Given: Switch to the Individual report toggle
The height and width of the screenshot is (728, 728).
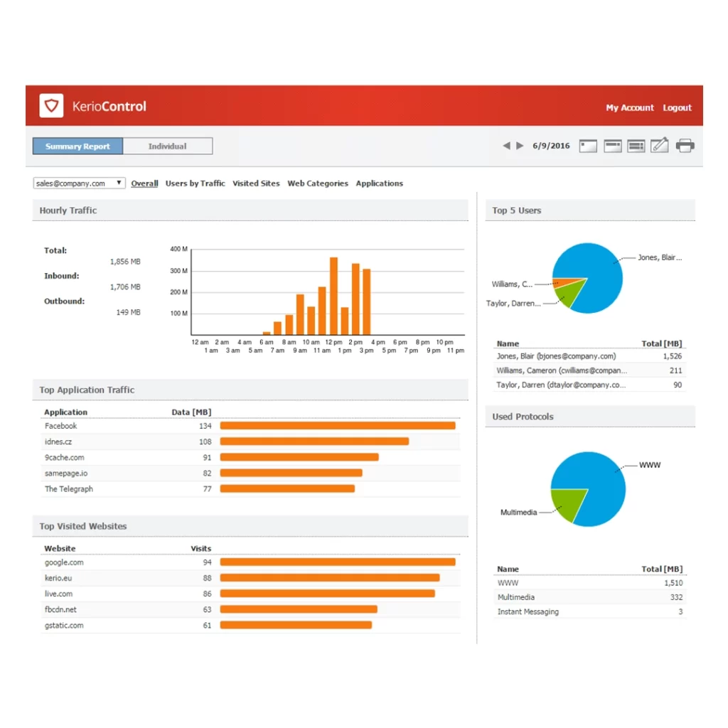Looking at the screenshot, I should tap(167, 146).
